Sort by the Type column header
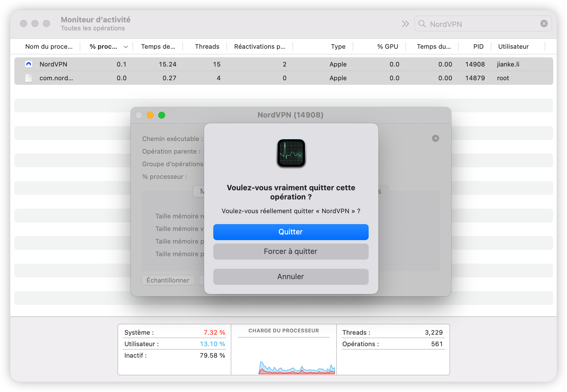The height and width of the screenshot is (392, 567). pos(338,46)
